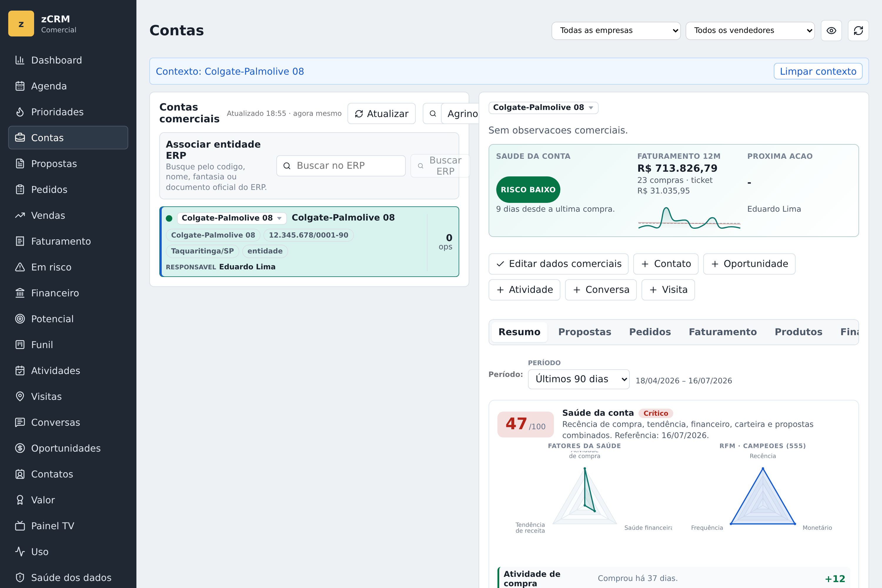The height and width of the screenshot is (588, 882).
Task: Open Pedidos clipboard icon in sidebar
Action: point(20,189)
